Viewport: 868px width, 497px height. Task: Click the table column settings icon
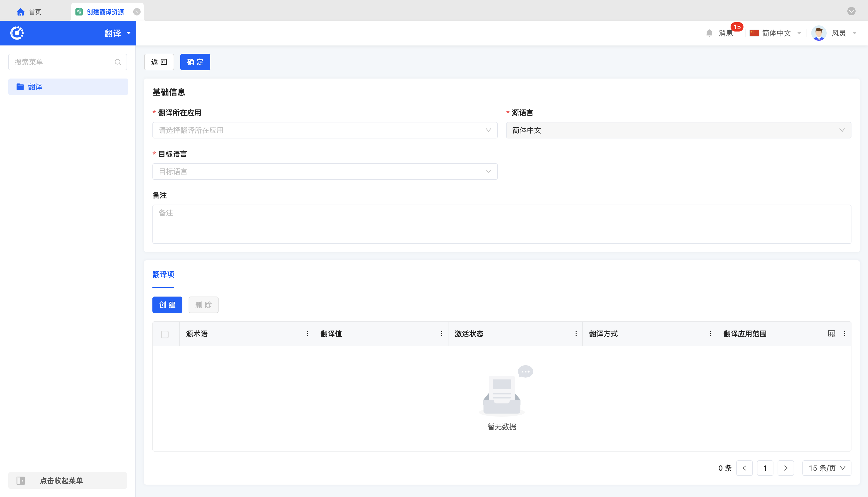tap(832, 334)
